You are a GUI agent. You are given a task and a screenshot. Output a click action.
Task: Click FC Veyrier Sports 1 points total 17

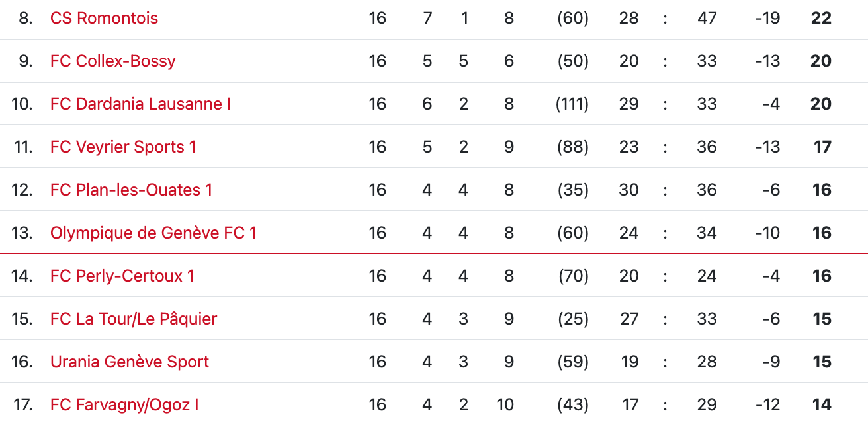click(822, 147)
